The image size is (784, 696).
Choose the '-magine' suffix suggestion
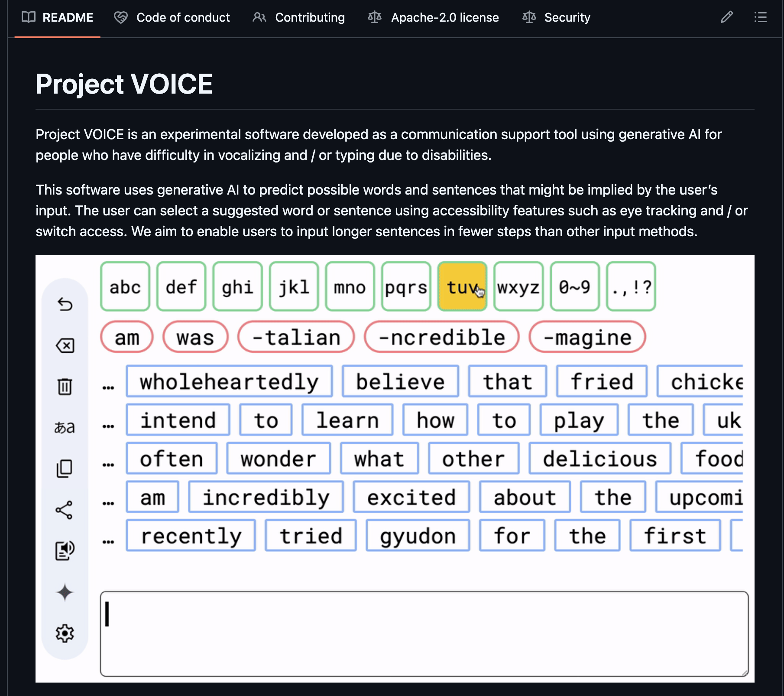click(587, 337)
